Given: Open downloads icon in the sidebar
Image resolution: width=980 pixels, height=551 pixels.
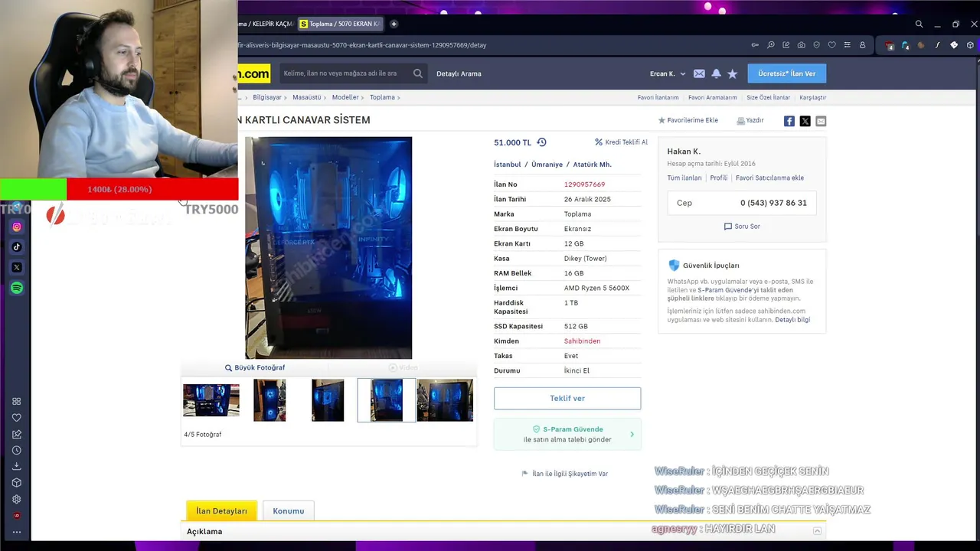Looking at the screenshot, I should click(x=16, y=466).
